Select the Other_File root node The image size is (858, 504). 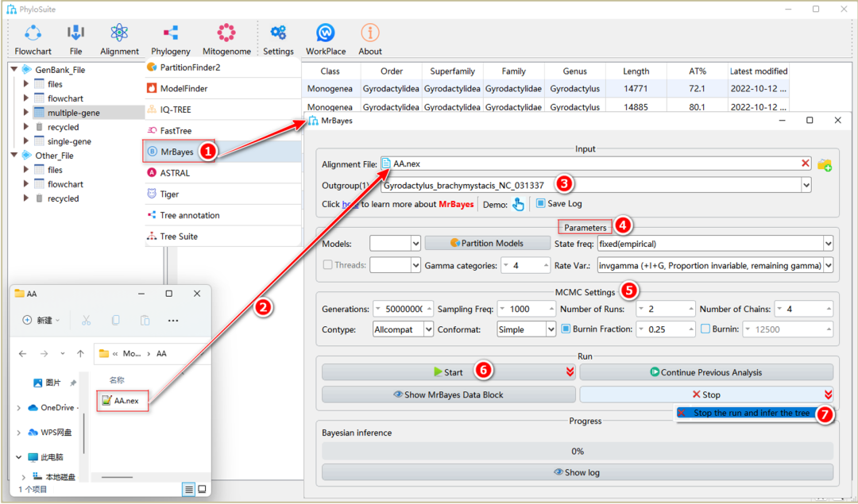click(54, 156)
